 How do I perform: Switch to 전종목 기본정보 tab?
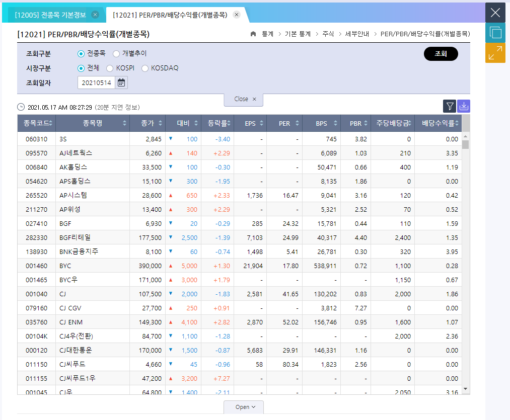tap(50, 15)
